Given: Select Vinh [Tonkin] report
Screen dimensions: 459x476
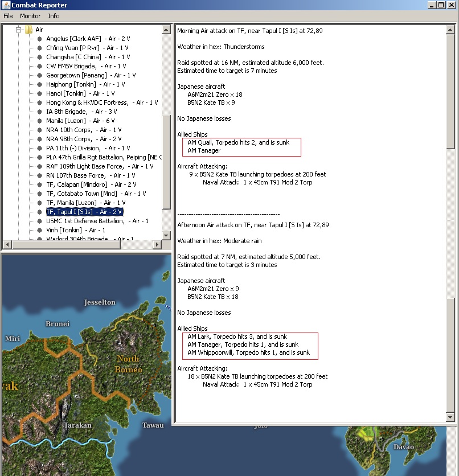Looking at the screenshot, I should pos(76,230).
